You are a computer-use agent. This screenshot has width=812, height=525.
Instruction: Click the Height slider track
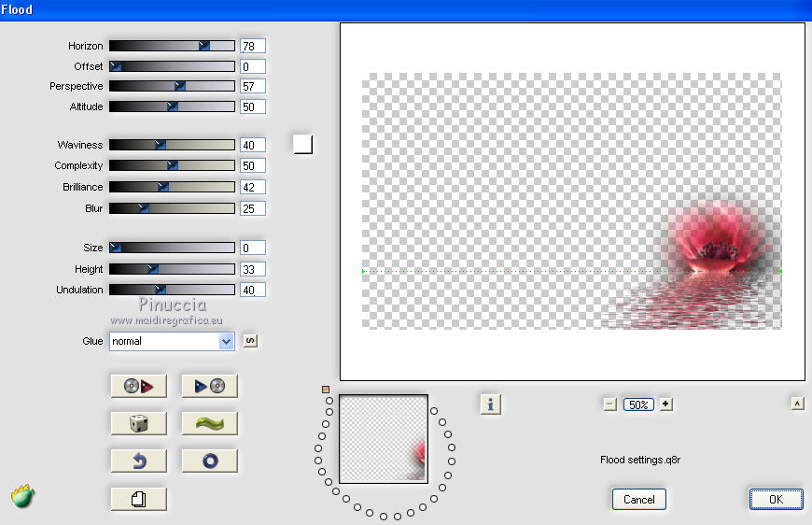172,269
